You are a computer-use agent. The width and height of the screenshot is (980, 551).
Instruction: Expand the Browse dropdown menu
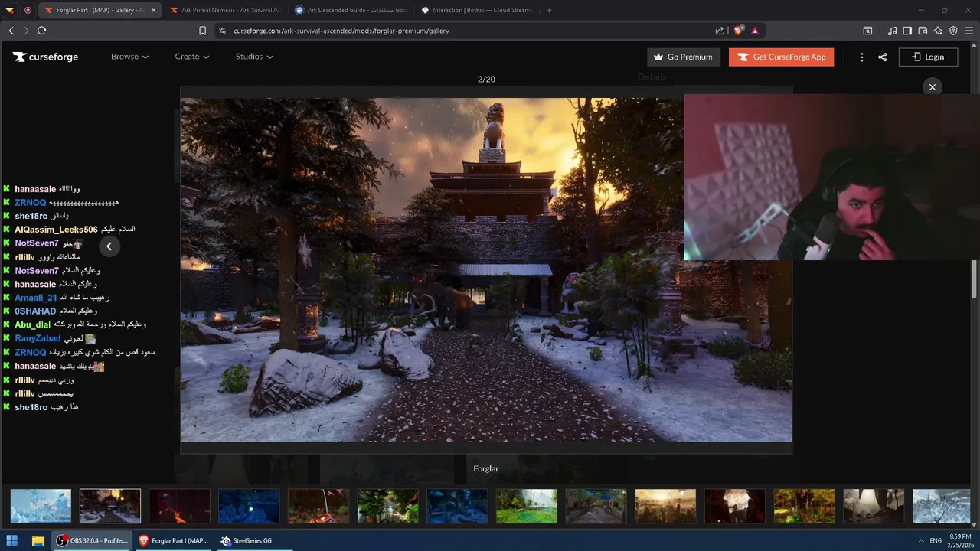tap(129, 57)
